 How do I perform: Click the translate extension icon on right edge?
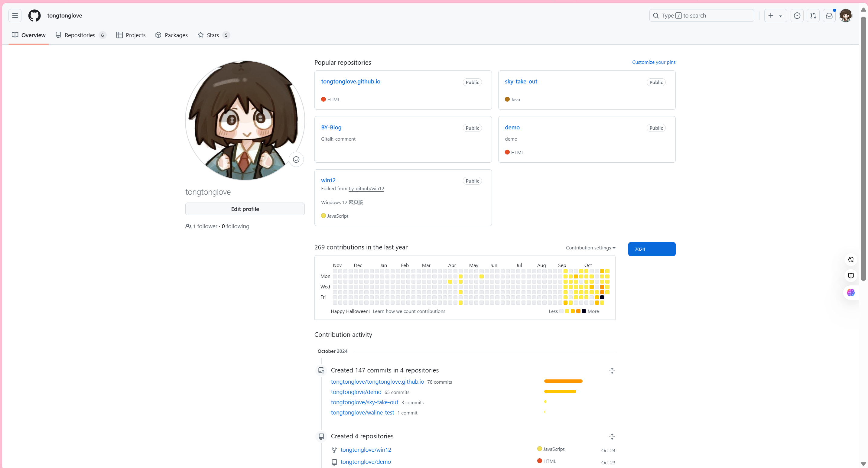[851, 259]
